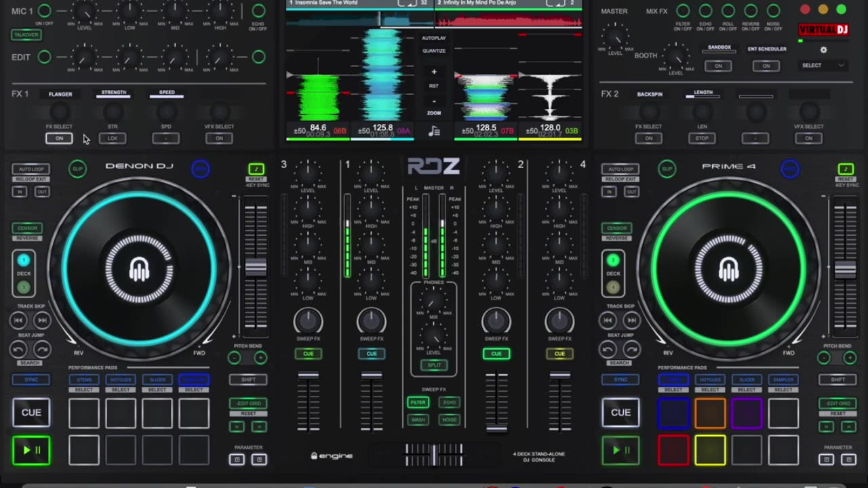Enable Talkover button
This screenshot has height=488, width=868.
[26, 35]
